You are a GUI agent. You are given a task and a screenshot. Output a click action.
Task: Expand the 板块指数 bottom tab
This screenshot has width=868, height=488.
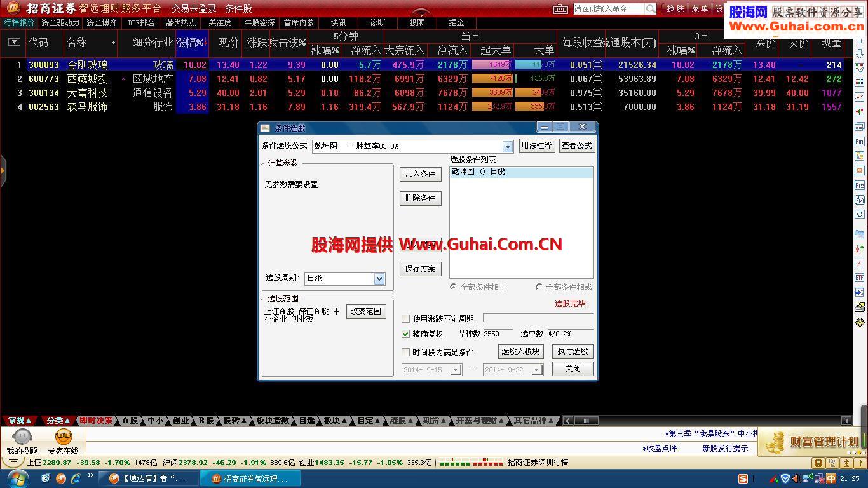273,421
